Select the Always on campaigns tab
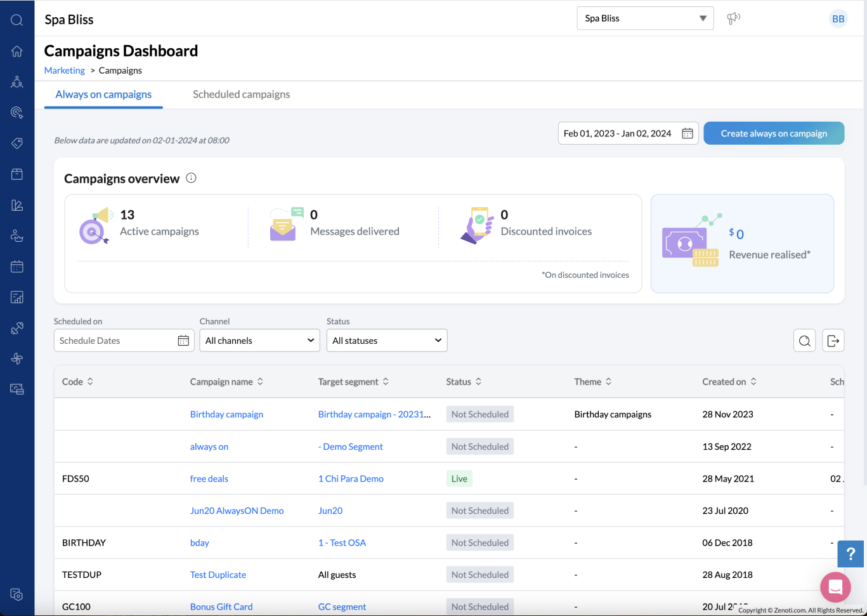Image resolution: width=867 pixels, height=616 pixels. pos(103,94)
